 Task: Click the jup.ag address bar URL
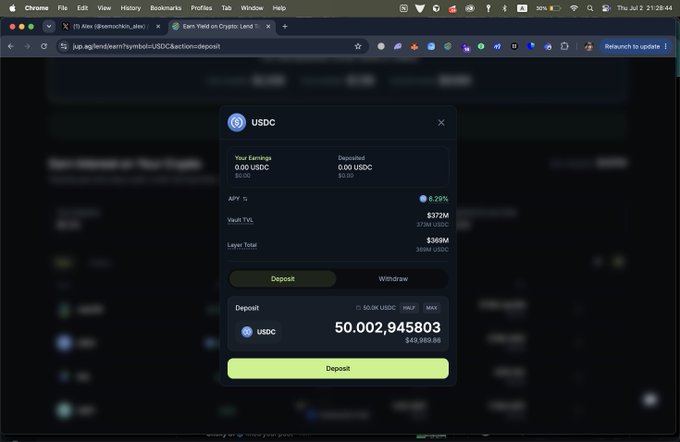point(146,46)
